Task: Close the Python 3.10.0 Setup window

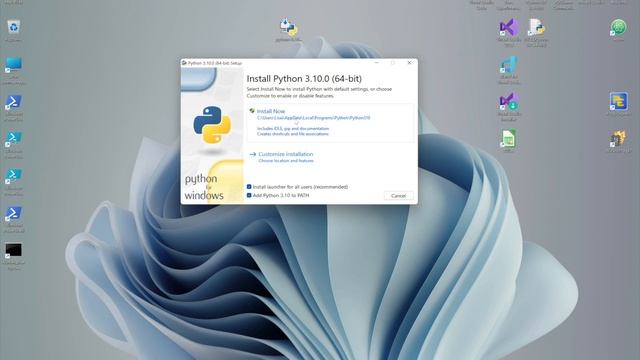Action: [x=409, y=63]
